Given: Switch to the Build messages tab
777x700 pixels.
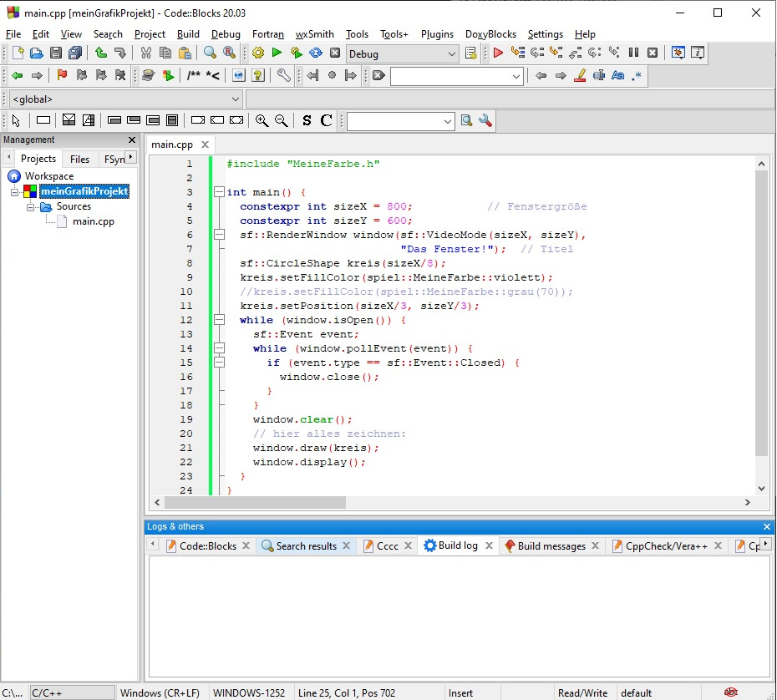Looking at the screenshot, I should click(x=551, y=545).
